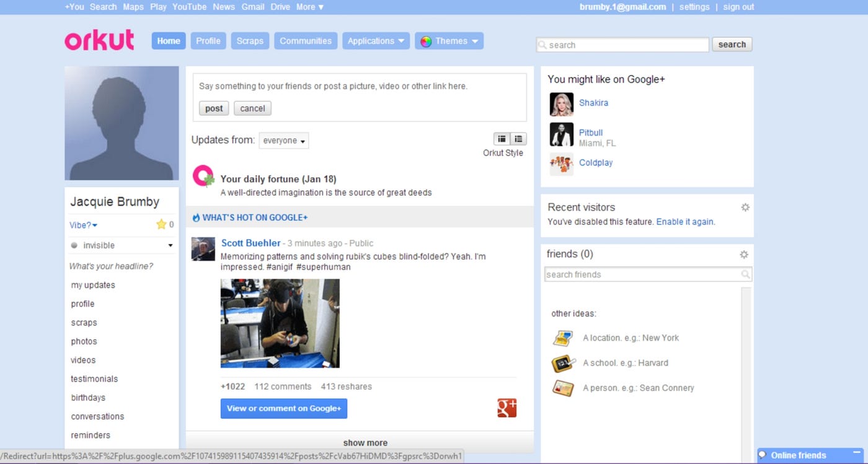Open the everyone updates filter dropdown
This screenshot has height=464, width=868.
283,141
